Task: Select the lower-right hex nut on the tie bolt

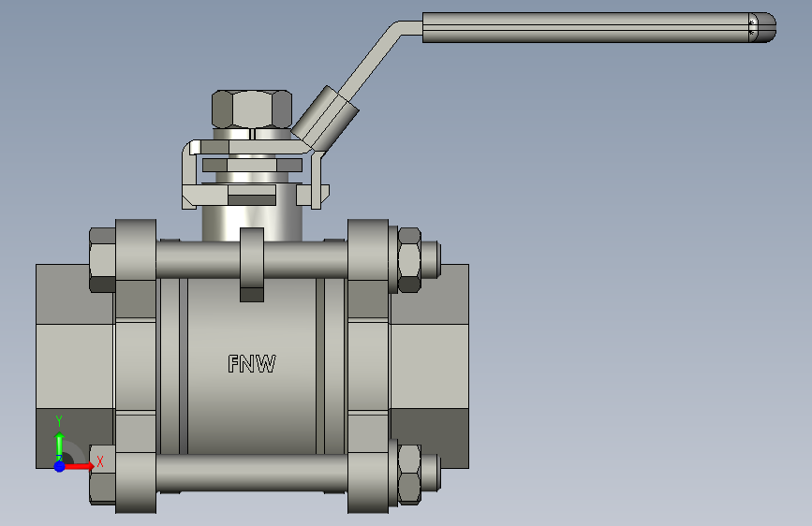Action: (409, 474)
